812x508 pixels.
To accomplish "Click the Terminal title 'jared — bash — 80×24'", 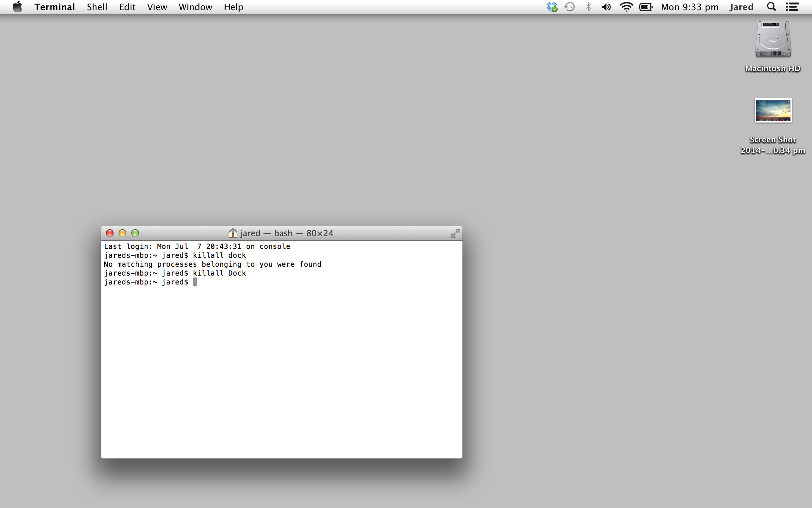I will click(x=286, y=233).
